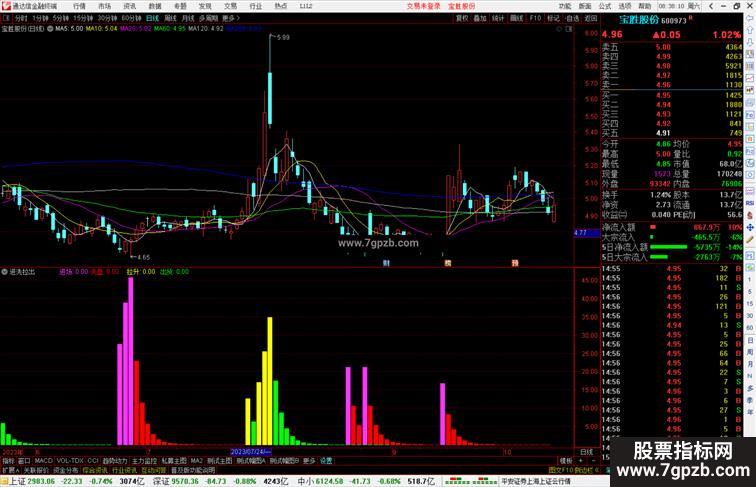
Task: Click the 上证 index in status bar
Action: pyautogui.click(x=18, y=481)
